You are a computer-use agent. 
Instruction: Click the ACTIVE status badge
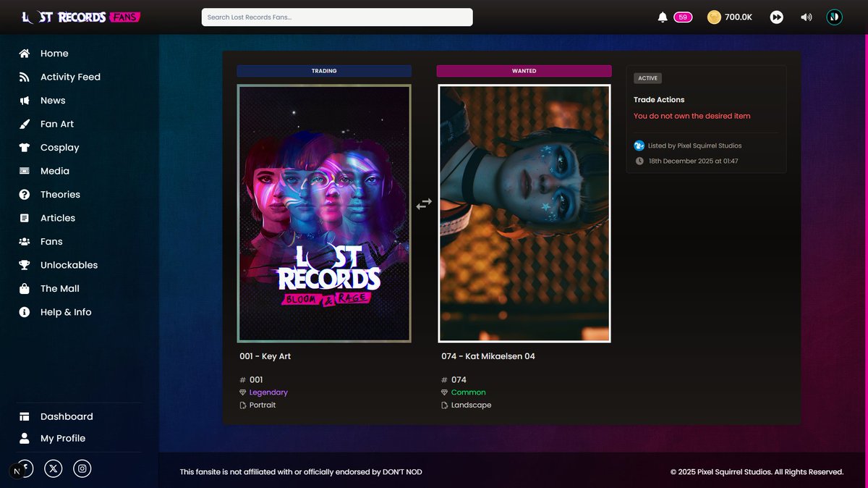[x=648, y=78]
